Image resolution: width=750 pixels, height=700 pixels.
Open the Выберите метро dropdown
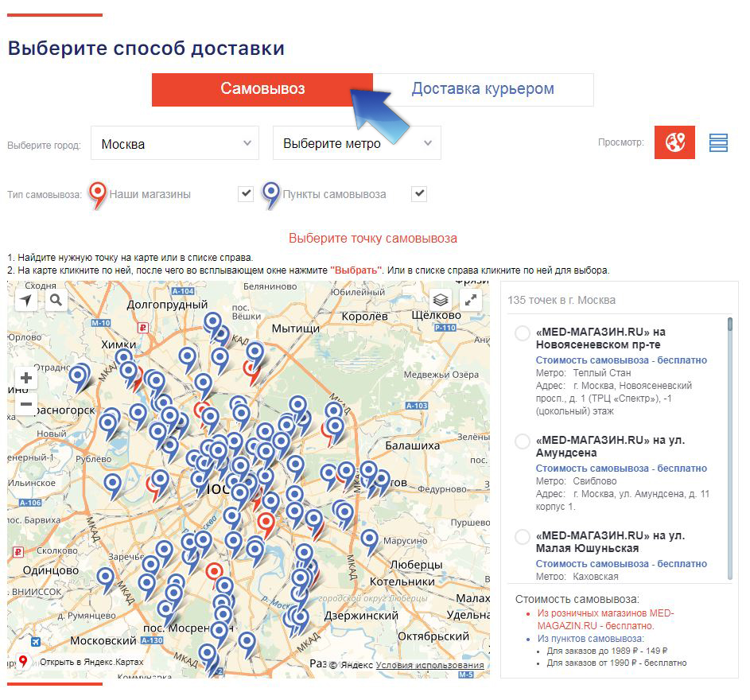[x=357, y=143]
